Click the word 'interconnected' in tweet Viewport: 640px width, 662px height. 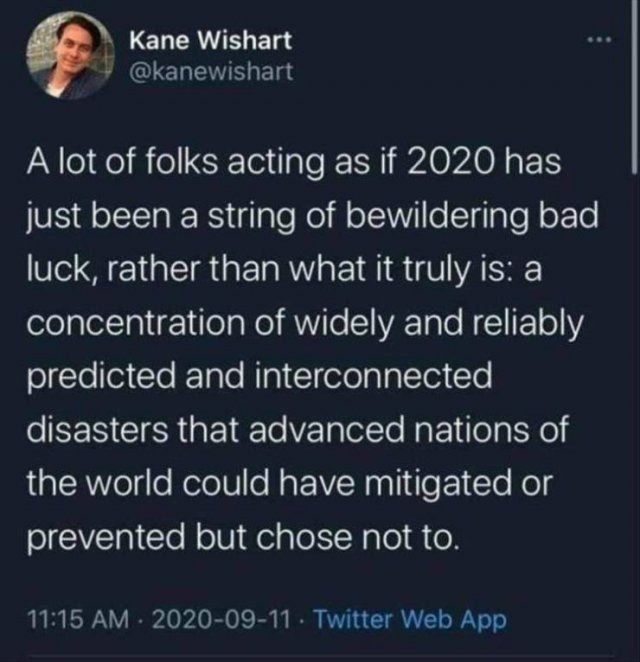(x=374, y=376)
